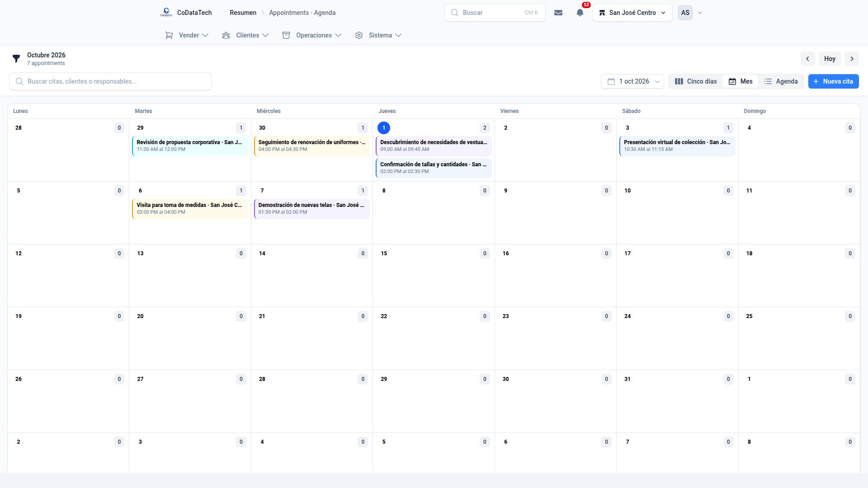Image resolution: width=868 pixels, height=488 pixels.
Task: Open the San José Centro store selector
Action: tap(632, 13)
